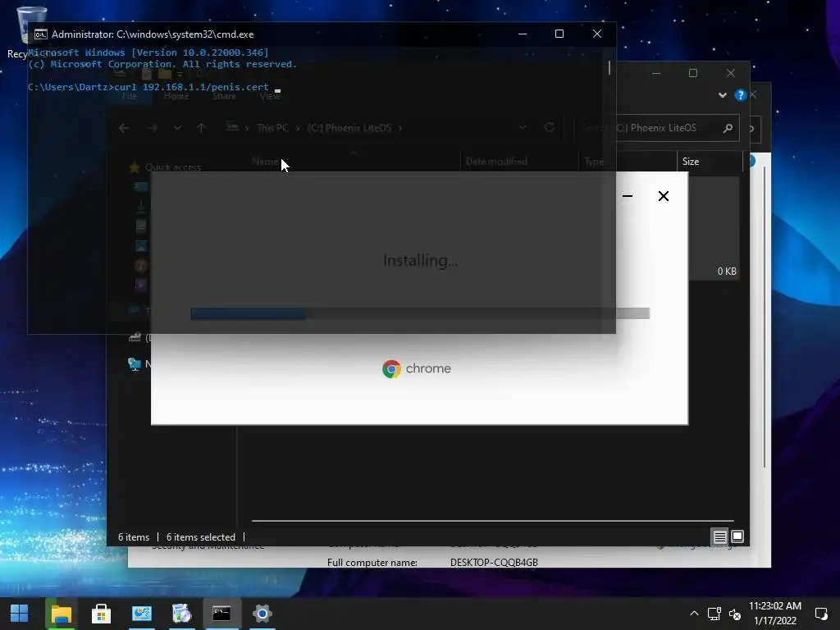The height and width of the screenshot is (630, 840).
Task: Close the Administrator cmd.exe window
Action: click(597, 34)
